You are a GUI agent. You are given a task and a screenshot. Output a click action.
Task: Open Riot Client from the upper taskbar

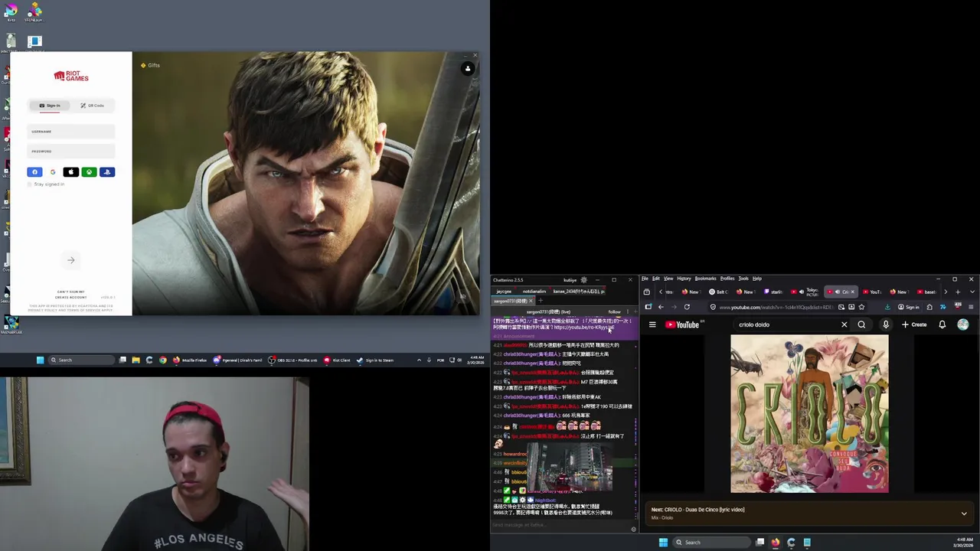(336, 360)
